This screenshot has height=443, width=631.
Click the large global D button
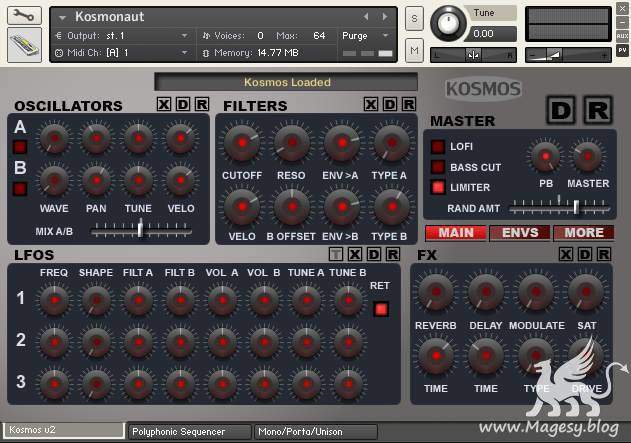561,110
